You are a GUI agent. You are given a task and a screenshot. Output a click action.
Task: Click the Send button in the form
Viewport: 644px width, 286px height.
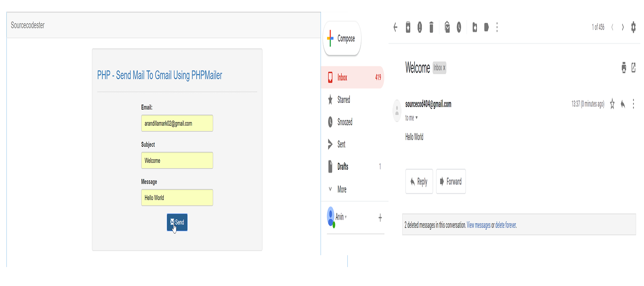pyautogui.click(x=177, y=222)
